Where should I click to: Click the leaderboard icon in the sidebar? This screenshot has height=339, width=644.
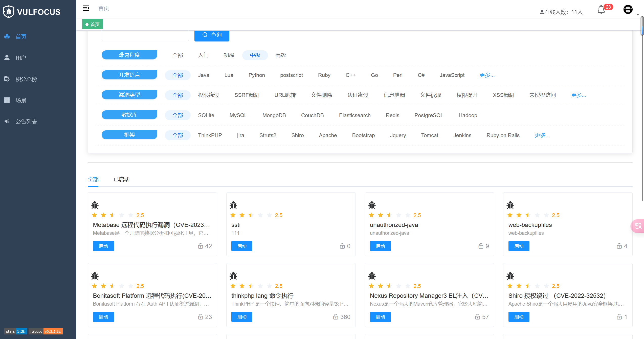pos(7,79)
